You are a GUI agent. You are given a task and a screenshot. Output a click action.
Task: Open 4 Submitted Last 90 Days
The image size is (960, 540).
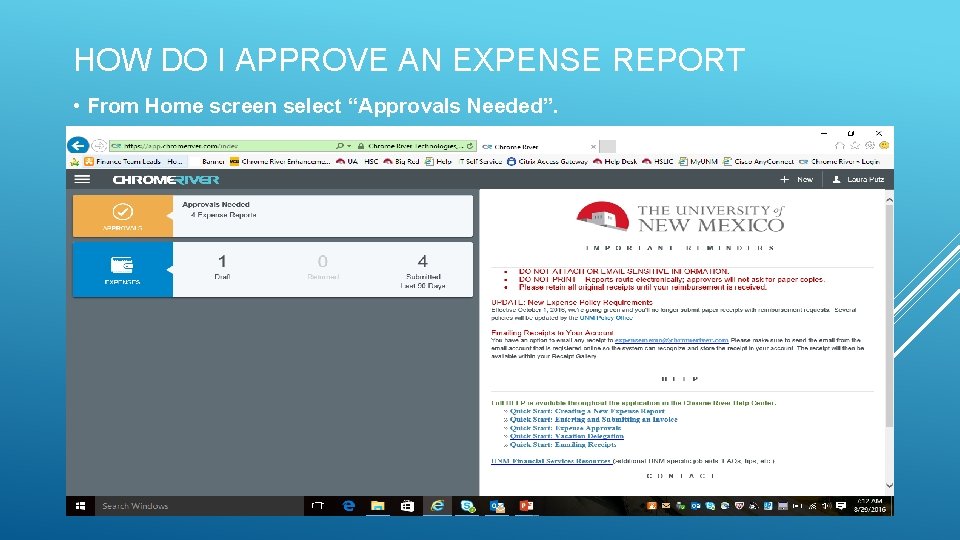coord(422,271)
